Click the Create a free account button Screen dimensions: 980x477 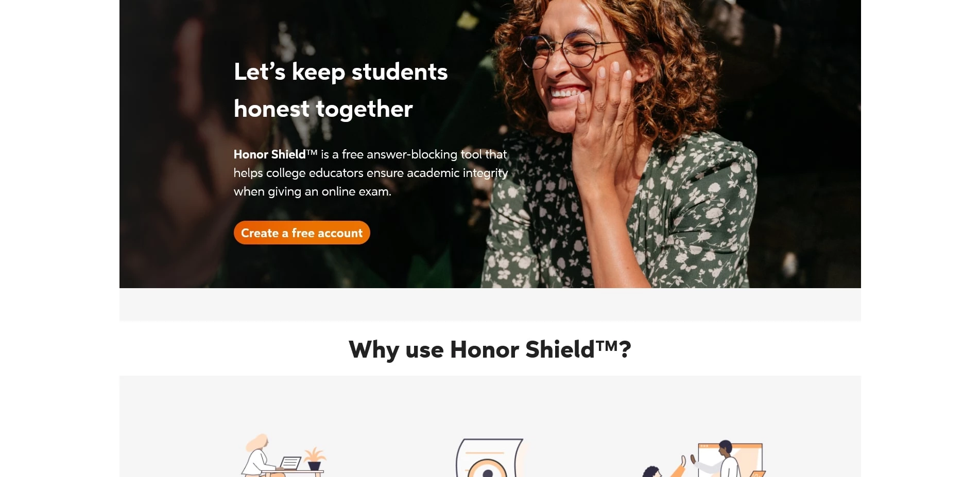pyautogui.click(x=302, y=233)
